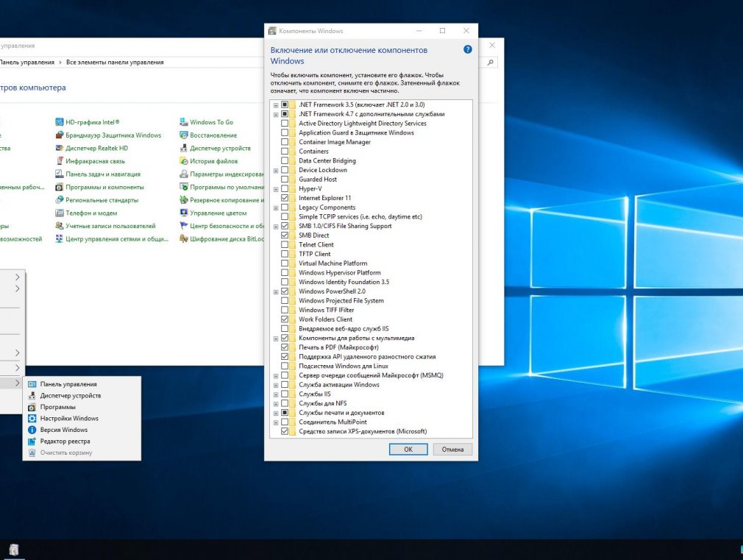This screenshot has height=560, width=743.
Task: Select Windows Hypervisor Platform feature text
Action: pyautogui.click(x=339, y=273)
